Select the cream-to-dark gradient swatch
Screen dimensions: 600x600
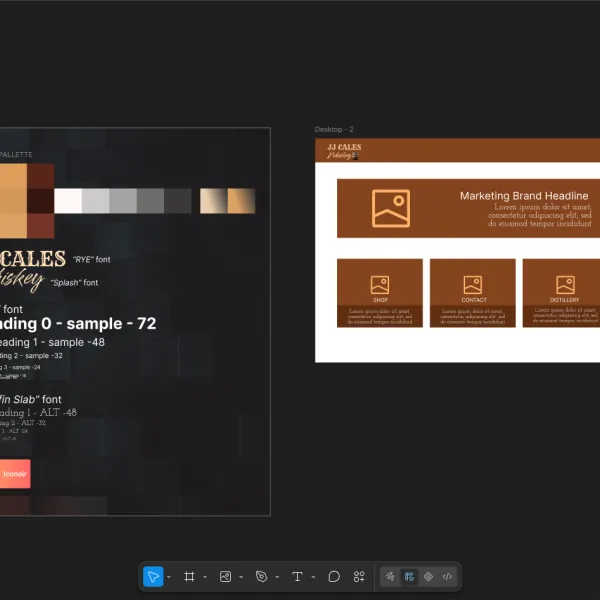[214, 201]
